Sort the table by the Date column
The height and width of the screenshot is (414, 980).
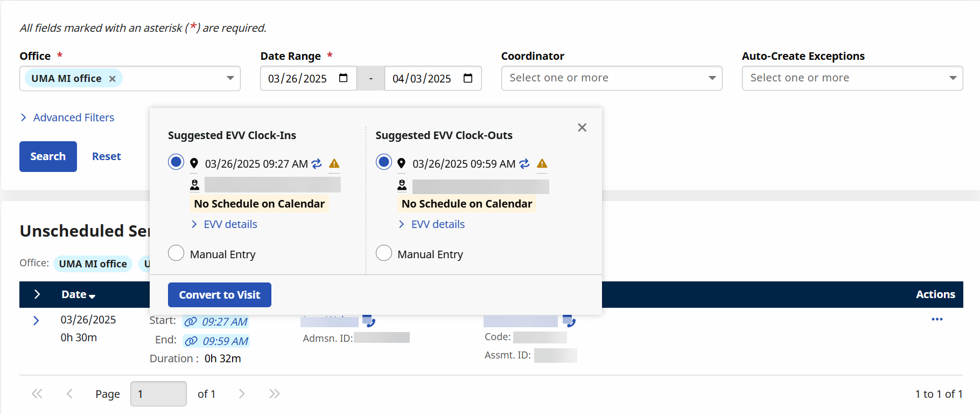pos(78,294)
